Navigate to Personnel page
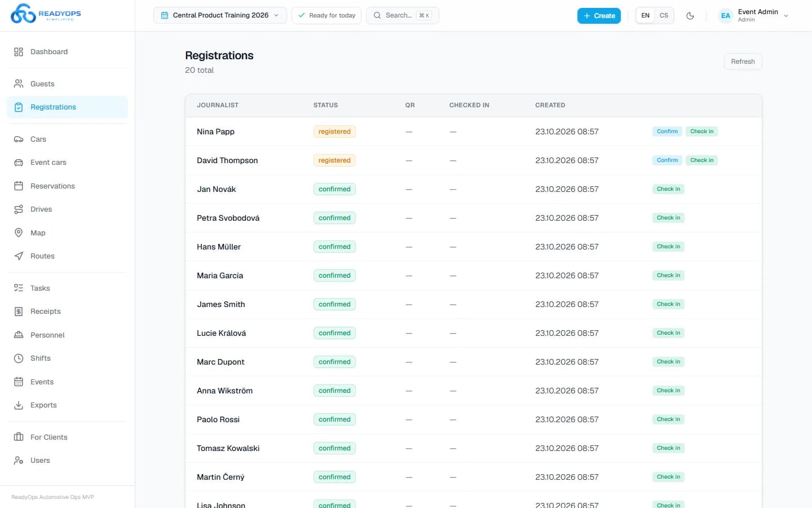This screenshot has width=812, height=508. pyautogui.click(x=68, y=335)
